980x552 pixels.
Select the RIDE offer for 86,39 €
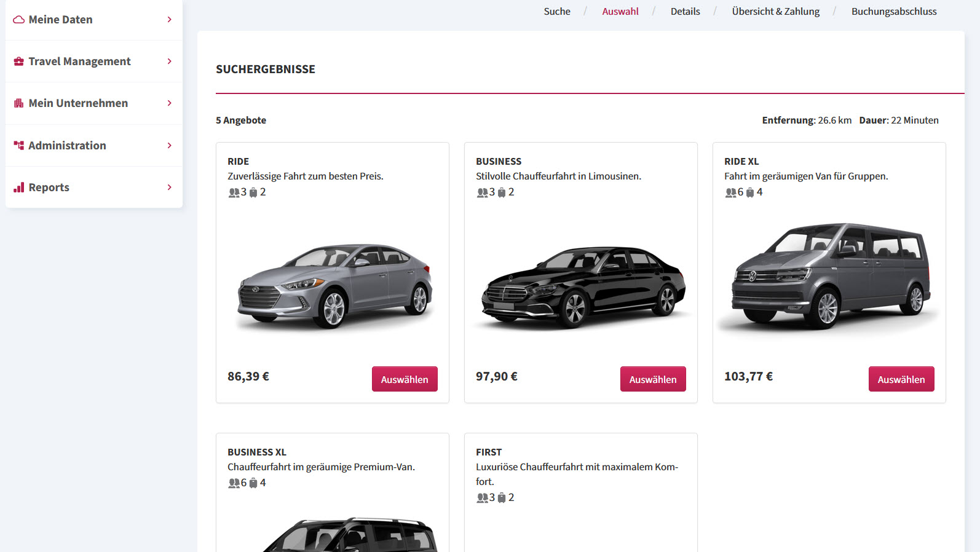click(405, 379)
